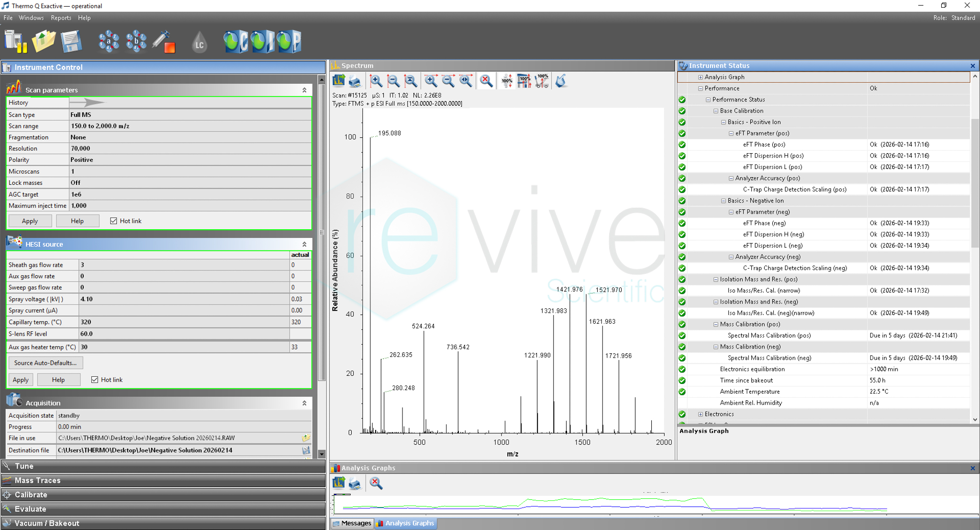Screen dimensions: 980x530
Task: Click the LC droplet icon
Action: 199,43
